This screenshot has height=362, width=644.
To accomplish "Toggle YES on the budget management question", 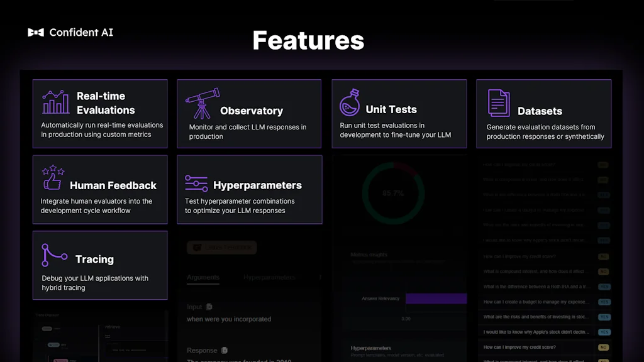I will coord(604,302).
